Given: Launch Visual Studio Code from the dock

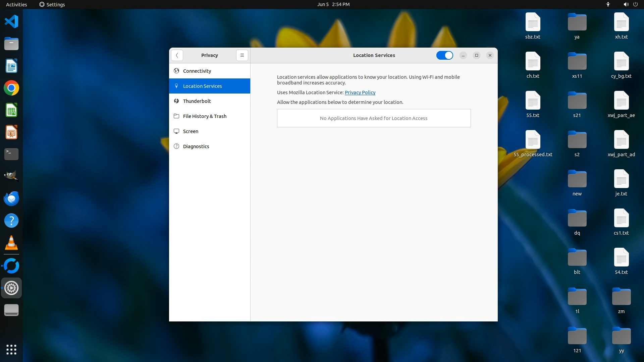Looking at the screenshot, I should (x=11, y=21).
